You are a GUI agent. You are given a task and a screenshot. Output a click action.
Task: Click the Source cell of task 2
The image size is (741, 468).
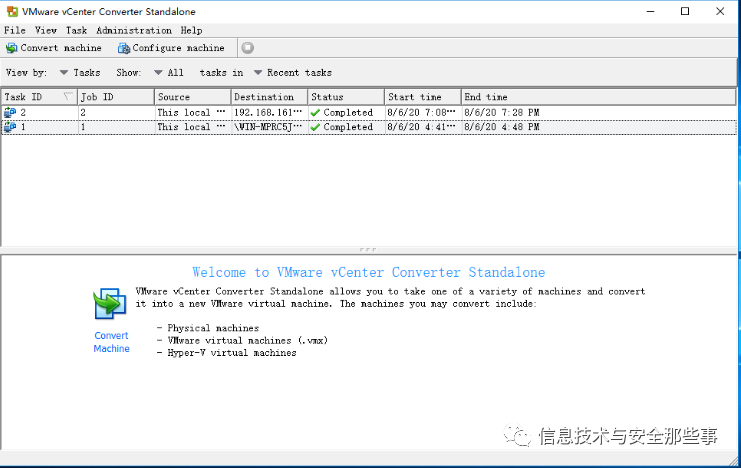tap(192, 113)
